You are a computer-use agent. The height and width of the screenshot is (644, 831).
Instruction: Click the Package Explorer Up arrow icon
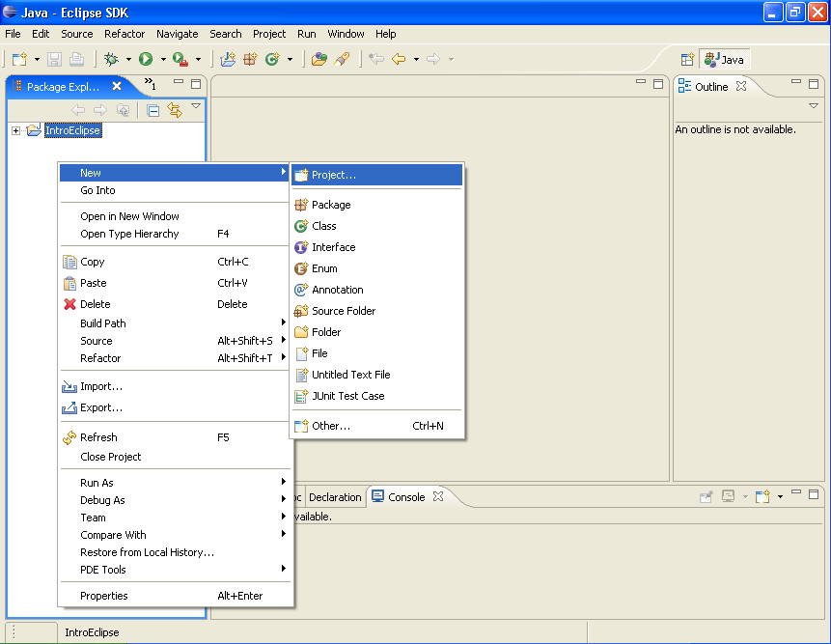click(x=123, y=110)
